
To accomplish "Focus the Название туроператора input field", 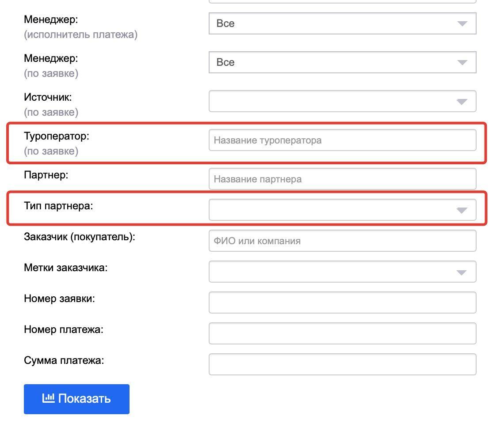I will tap(342, 140).
